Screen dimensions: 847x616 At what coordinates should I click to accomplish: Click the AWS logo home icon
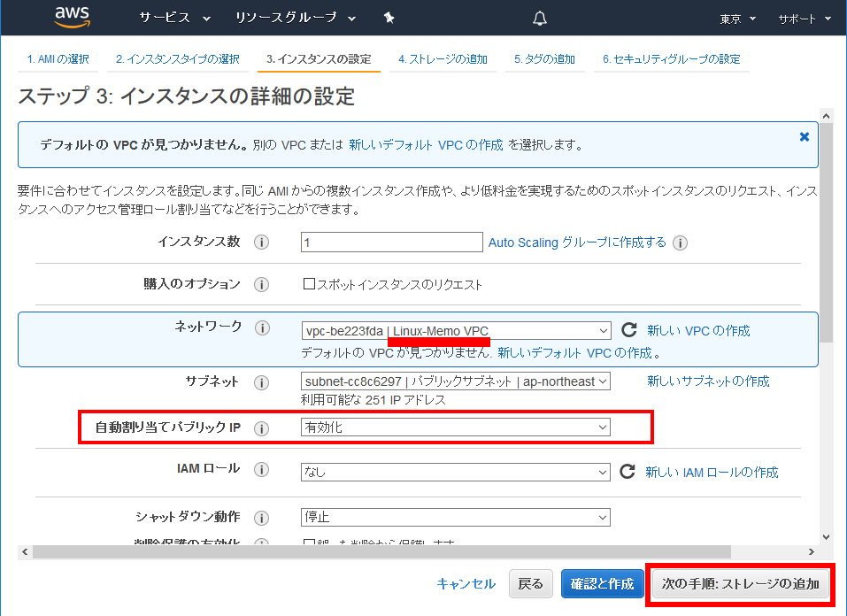(x=73, y=18)
